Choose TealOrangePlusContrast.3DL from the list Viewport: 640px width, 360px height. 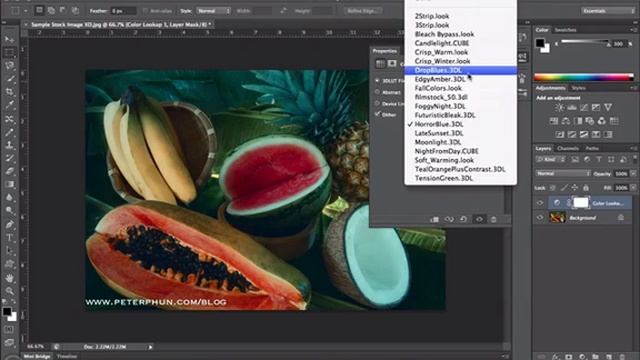point(460,169)
